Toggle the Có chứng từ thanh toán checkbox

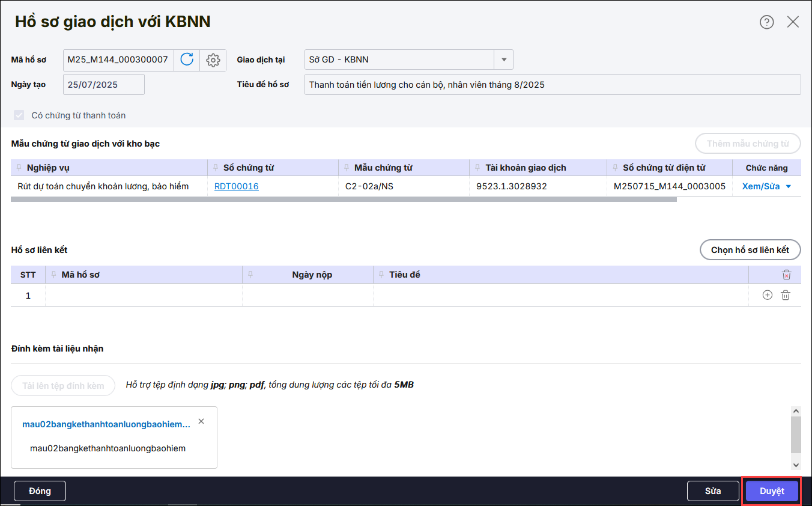coord(19,115)
